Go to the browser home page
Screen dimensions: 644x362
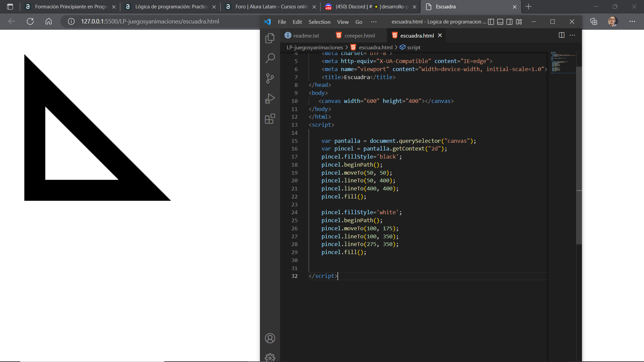(49, 21)
